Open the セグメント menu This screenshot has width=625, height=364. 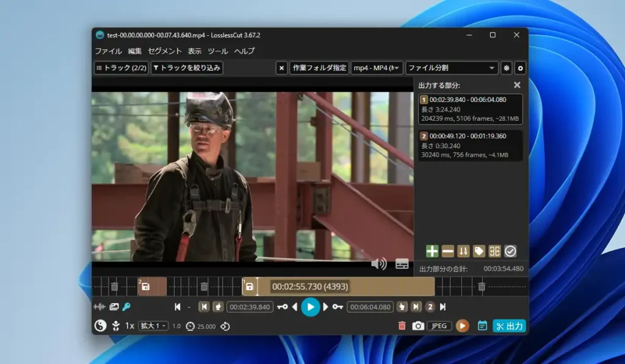165,51
